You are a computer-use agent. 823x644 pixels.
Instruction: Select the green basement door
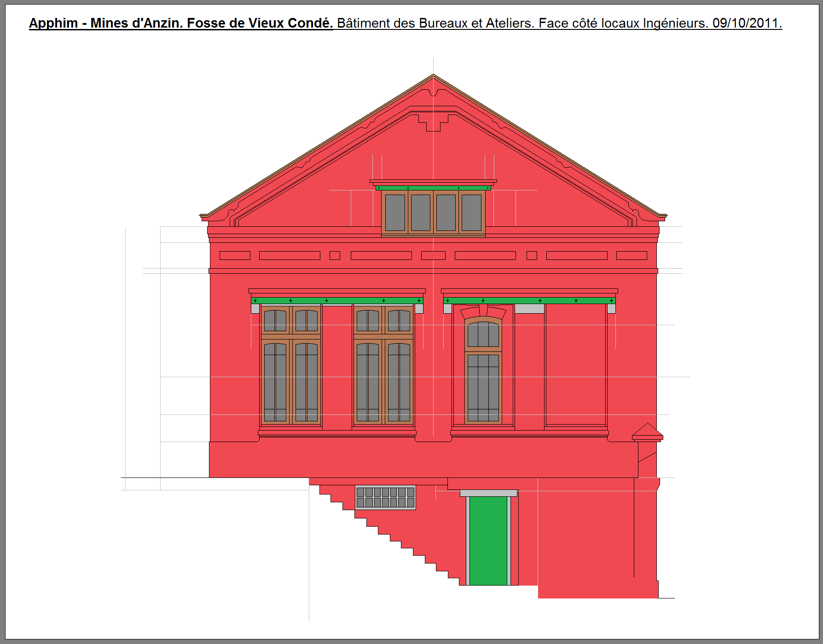tap(488, 540)
